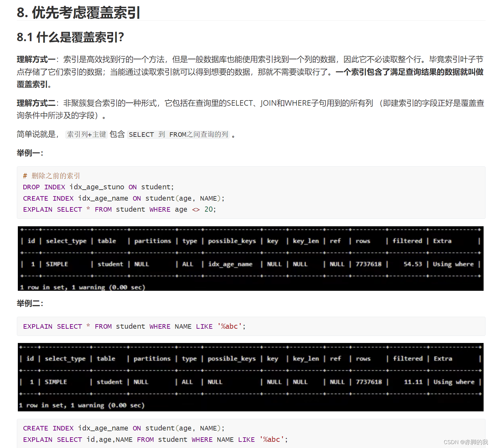Viewport: 493px width, 448px height.
Task: Click the second "1 row in set, 1 warning" line
Action: pos(82,405)
